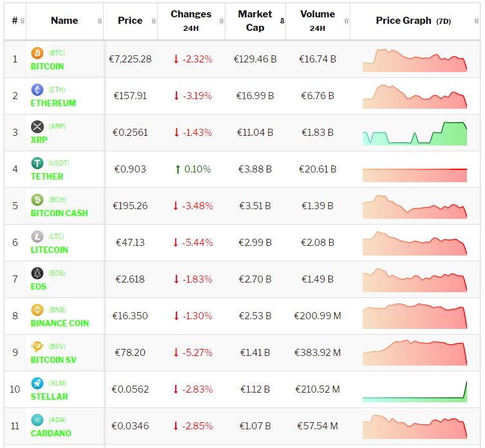Image resolution: width=485 pixels, height=448 pixels.
Task: Click the Bitcoin orange logo icon
Action: pos(37,53)
